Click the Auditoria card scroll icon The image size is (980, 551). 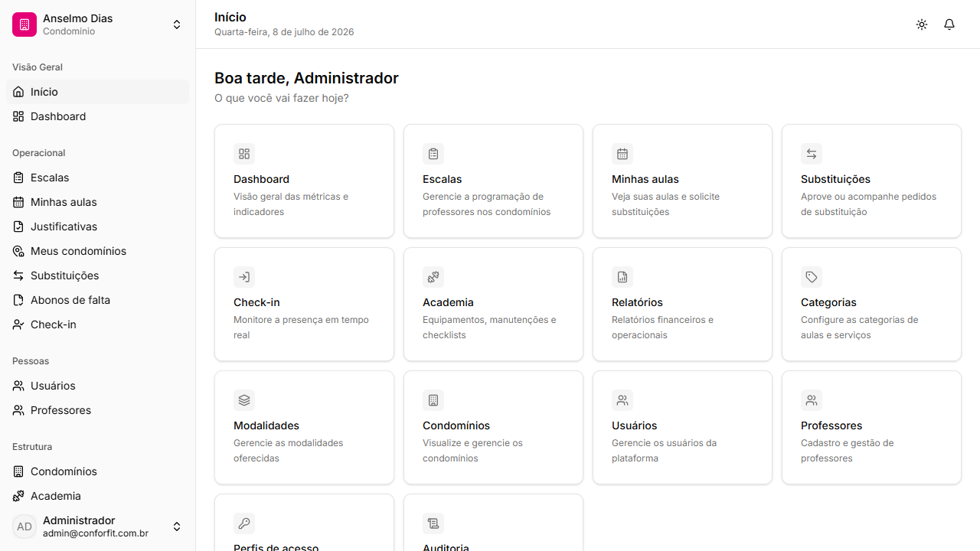point(433,523)
